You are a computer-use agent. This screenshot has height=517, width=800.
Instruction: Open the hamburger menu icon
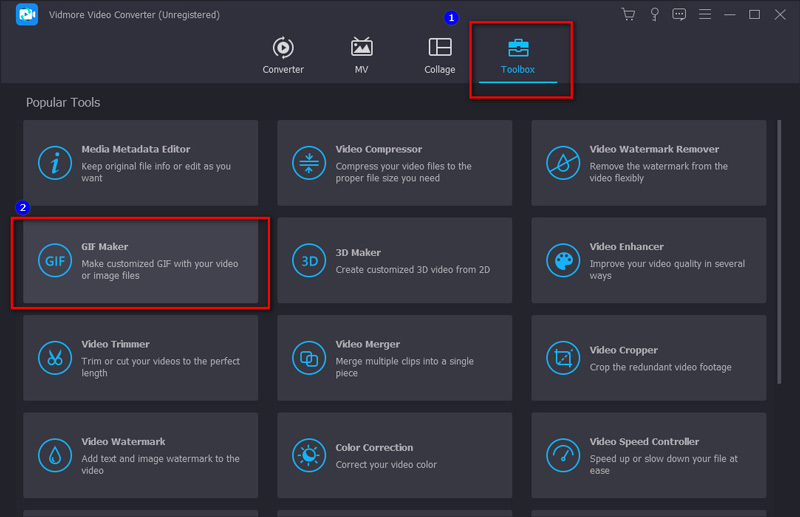(705, 14)
